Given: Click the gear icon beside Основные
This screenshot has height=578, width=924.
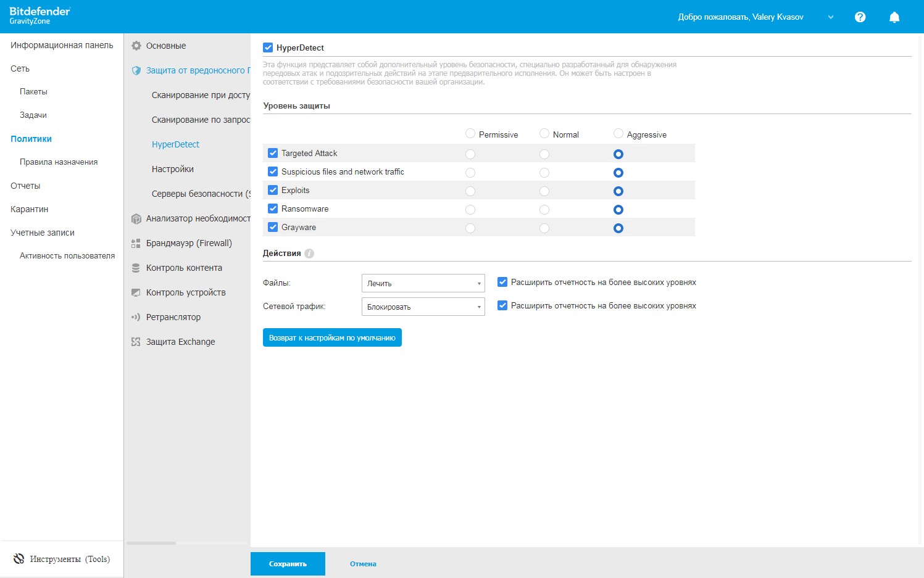Looking at the screenshot, I should coord(136,46).
